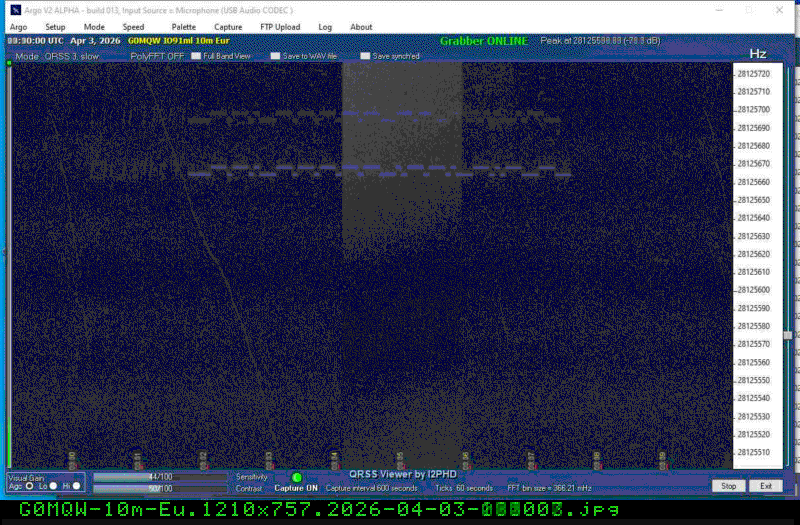The image size is (800, 525).
Task: Click the Contrast slider bar
Action: [x=160, y=489]
